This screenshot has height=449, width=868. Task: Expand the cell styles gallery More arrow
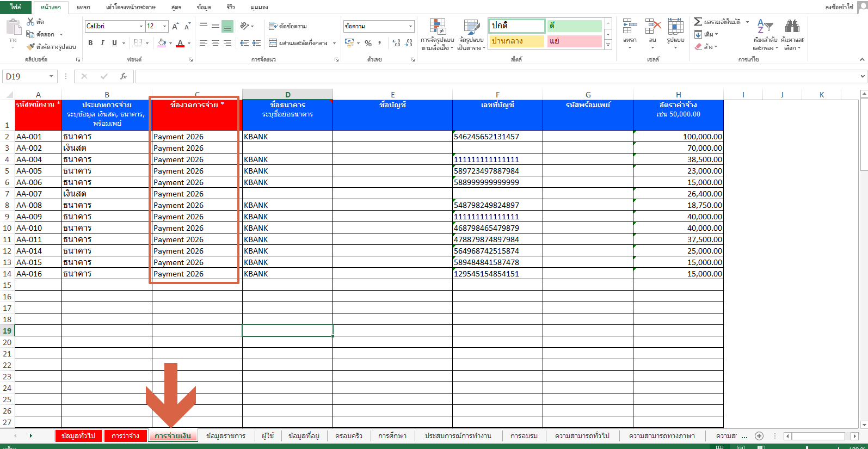[608, 45]
